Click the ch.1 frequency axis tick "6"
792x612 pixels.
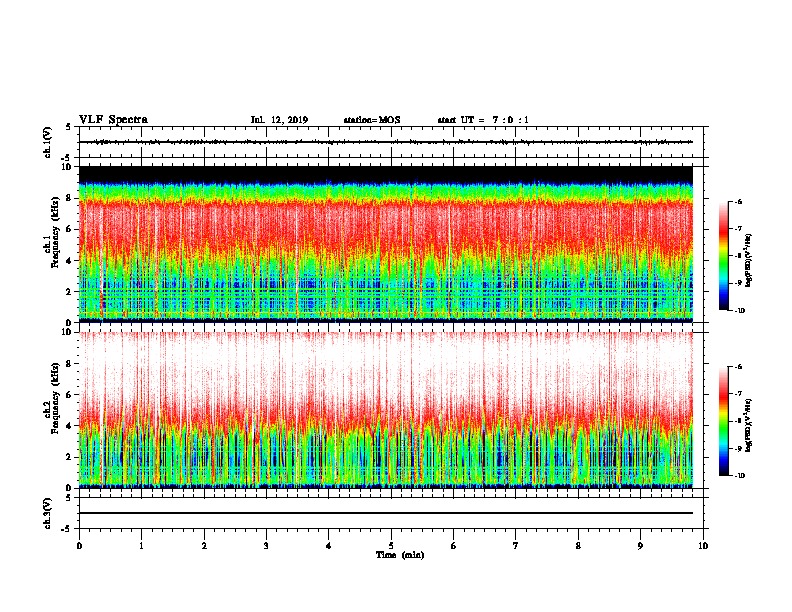[x=70, y=229]
